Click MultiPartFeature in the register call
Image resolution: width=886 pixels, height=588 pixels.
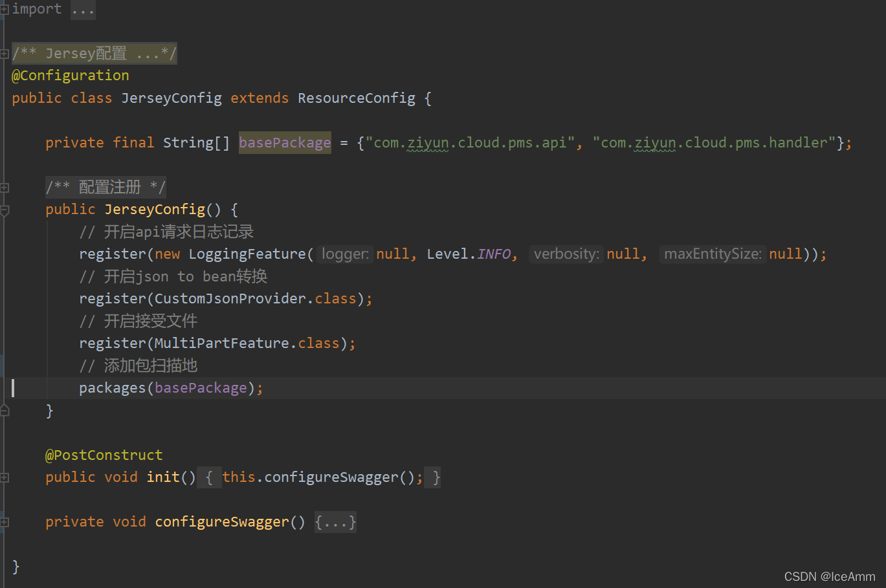pyautogui.click(x=221, y=343)
